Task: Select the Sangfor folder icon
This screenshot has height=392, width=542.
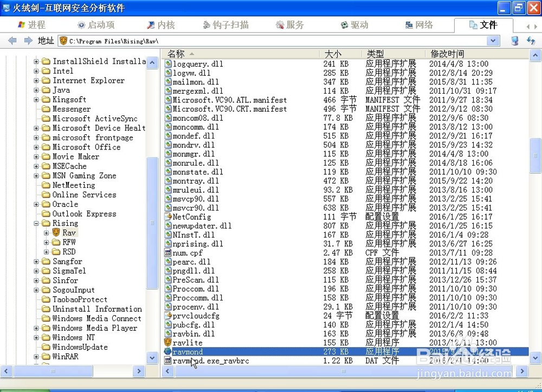Action: pos(46,262)
